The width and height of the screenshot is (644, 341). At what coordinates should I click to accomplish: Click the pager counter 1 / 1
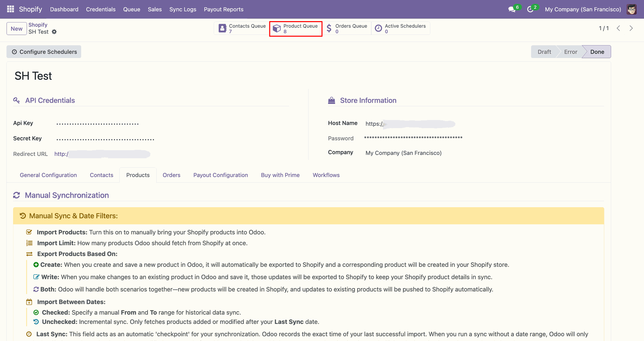[x=604, y=29]
